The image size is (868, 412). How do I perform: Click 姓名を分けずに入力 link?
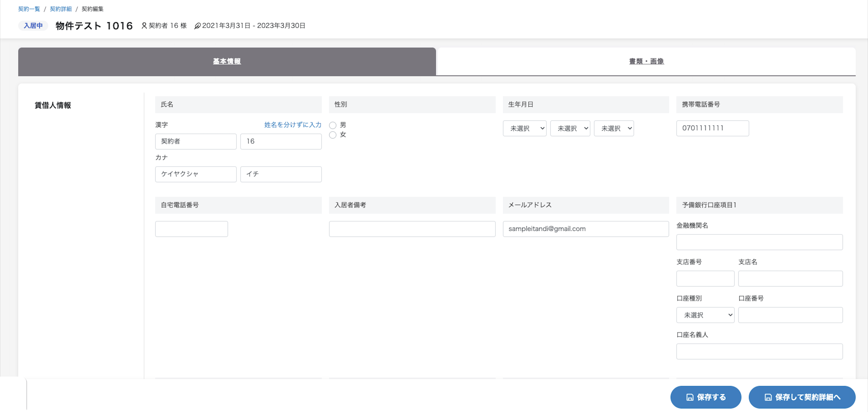(x=293, y=125)
